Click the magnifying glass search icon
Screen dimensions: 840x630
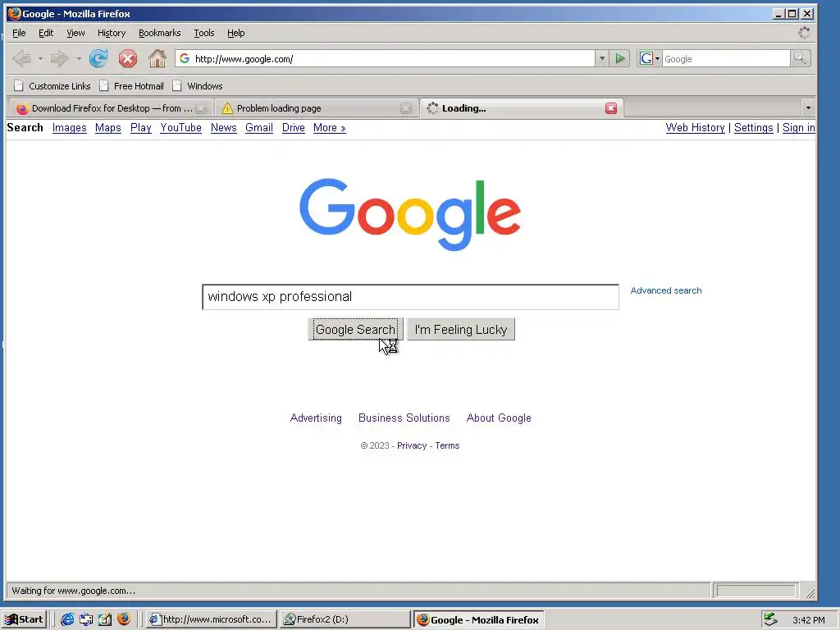click(x=801, y=58)
